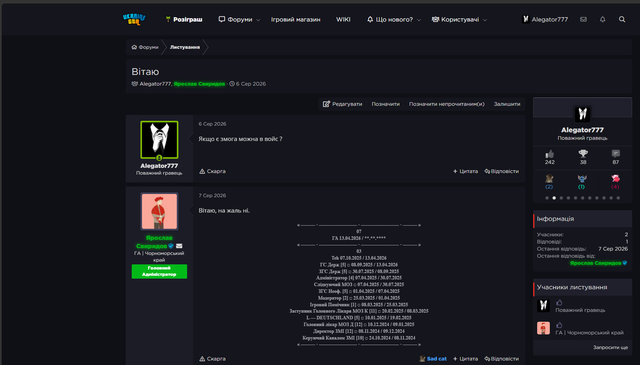This screenshot has height=365, width=640.
Task: Expand the Форуми dropdown chevron
Action: (x=258, y=20)
